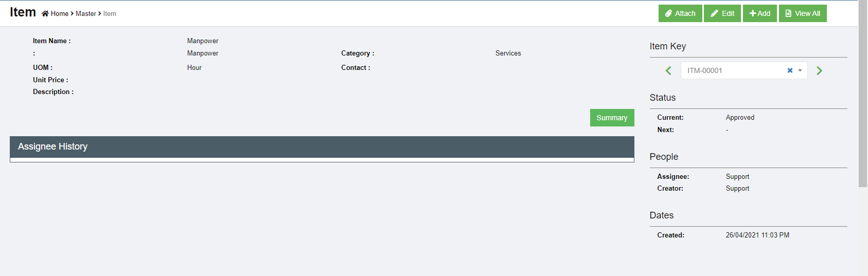Expand the Item Key dropdown caret

[x=800, y=70]
